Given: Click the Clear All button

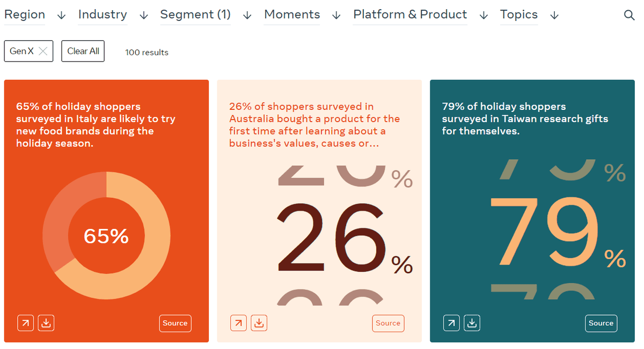Looking at the screenshot, I should tap(83, 51).
